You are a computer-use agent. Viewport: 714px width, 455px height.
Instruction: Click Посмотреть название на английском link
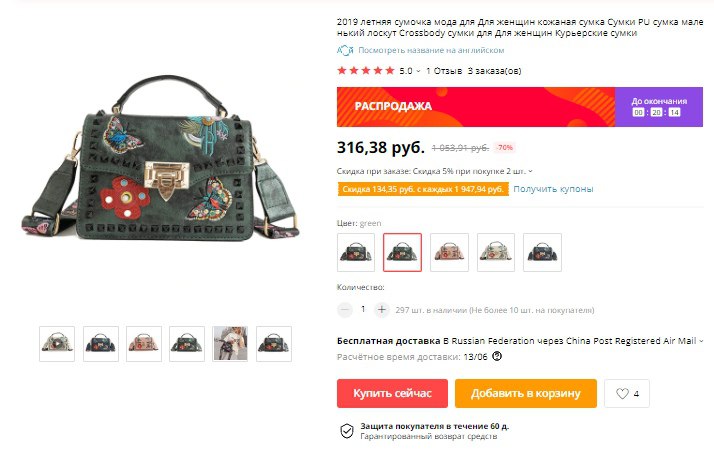pyautogui.click(x=431, y=50)
